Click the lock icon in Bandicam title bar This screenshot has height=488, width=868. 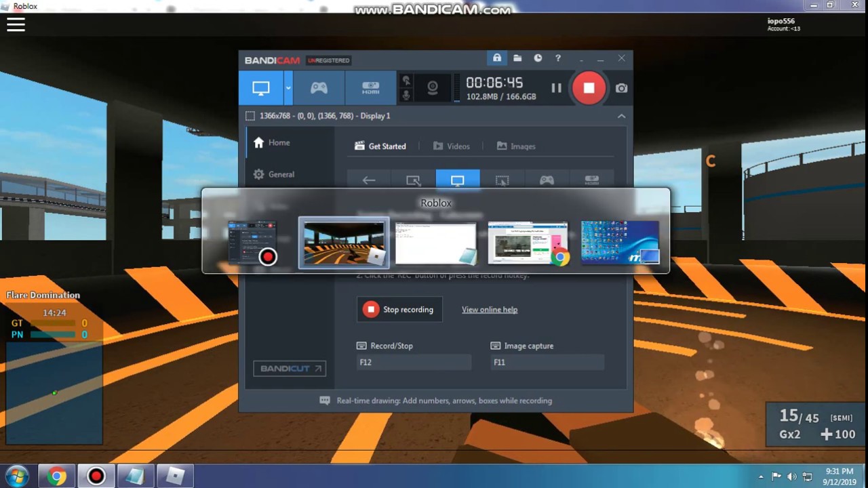[x=497, y=58]
